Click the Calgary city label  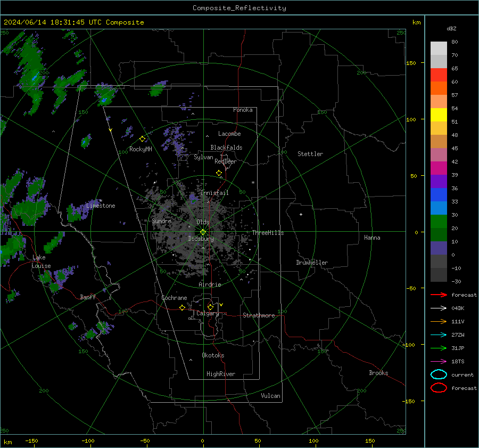(208, 313)
